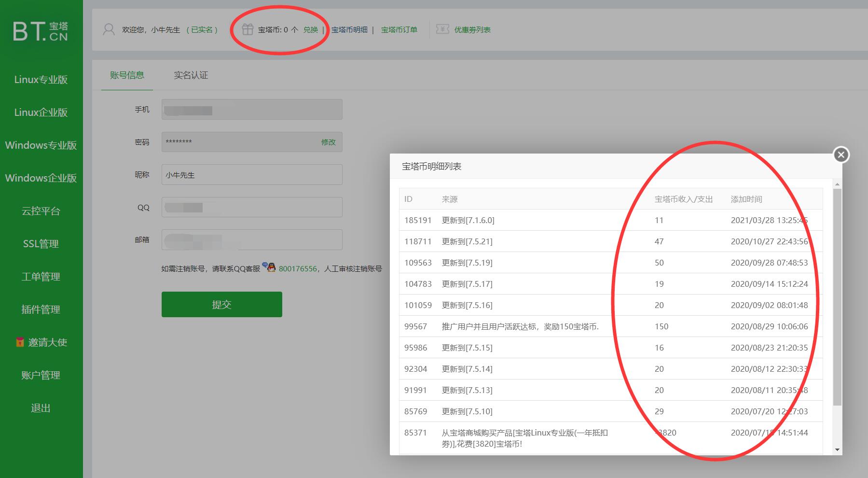Click the 更新到[7.1.6.0] source cell

(468, 220)
